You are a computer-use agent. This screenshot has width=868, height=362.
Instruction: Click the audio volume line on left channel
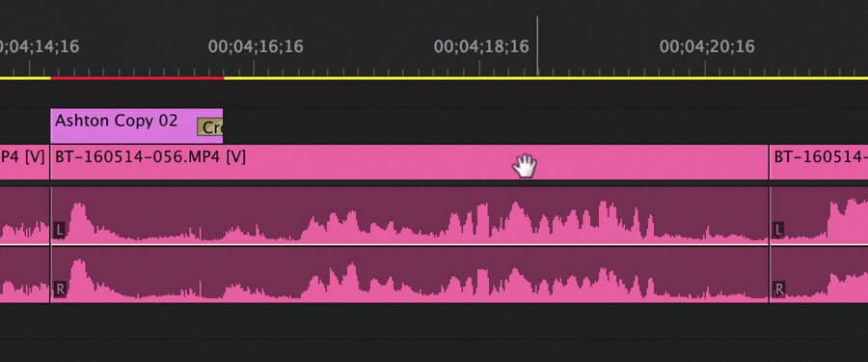[410, 244]
